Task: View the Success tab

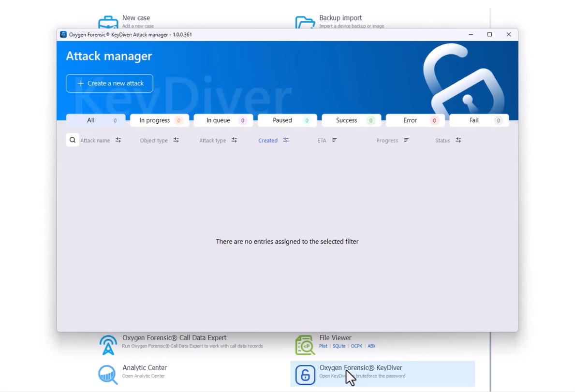Action: tap(351, 120)
